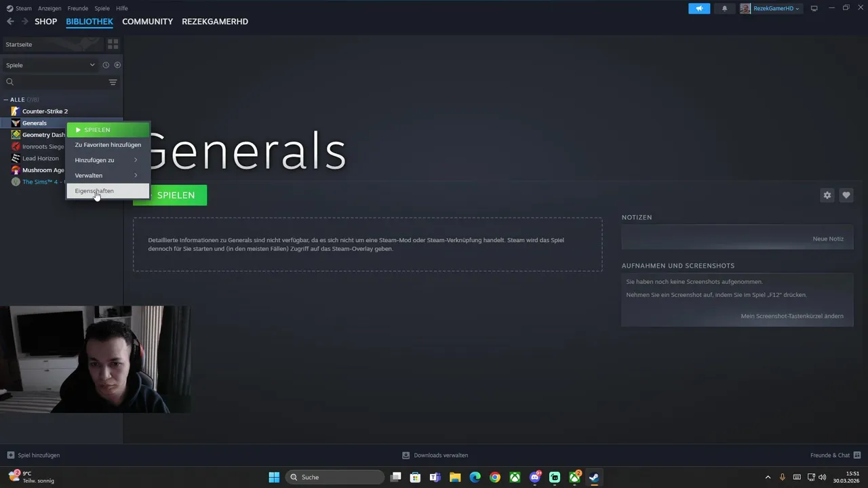Switch library to grid collections view
Image resolution: width=868 pixels, height=488 pixels.
[113, 44]
